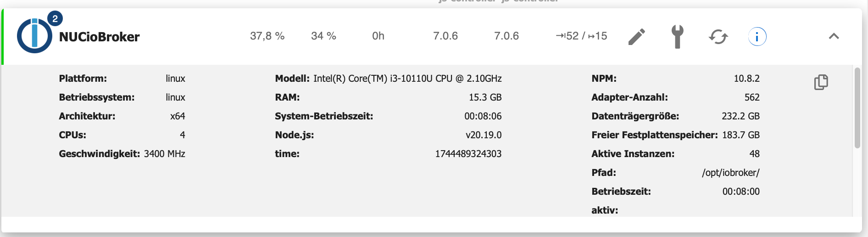
Task: Click the details panel vertical scrollbar
Action: [857, 108]
